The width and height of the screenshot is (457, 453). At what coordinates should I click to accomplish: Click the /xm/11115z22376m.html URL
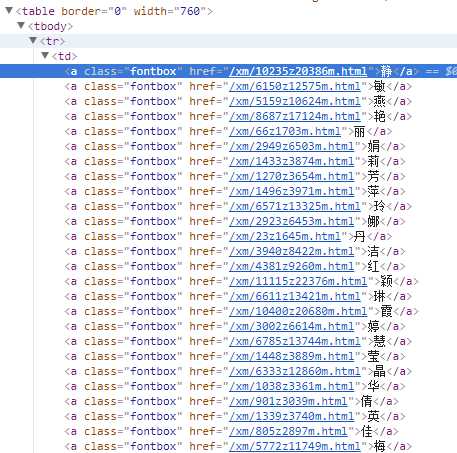coord(298,281)
